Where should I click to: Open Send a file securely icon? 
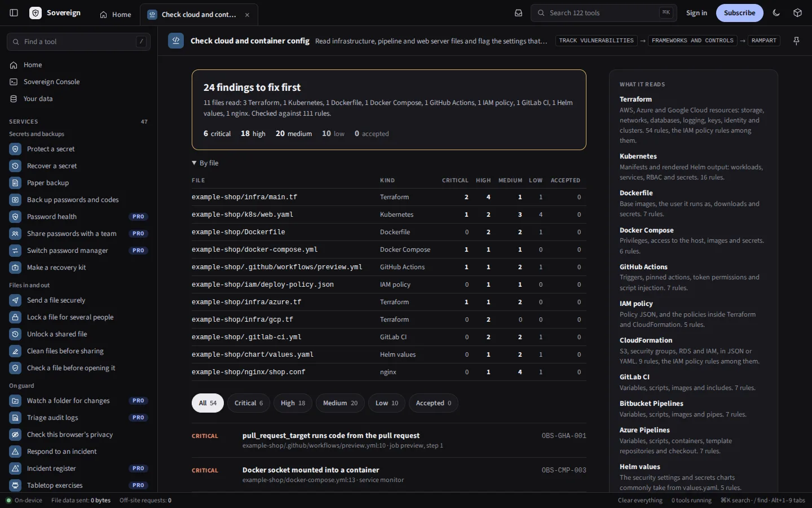coord(15,300)
